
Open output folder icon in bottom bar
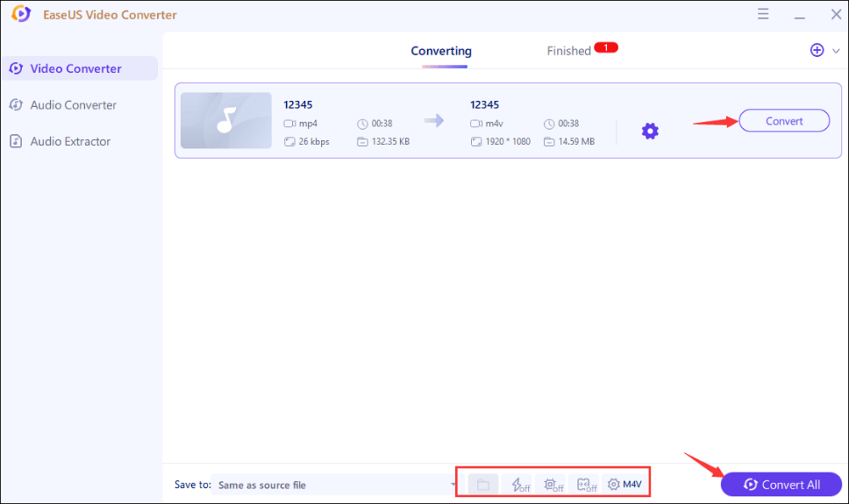point(483,484)
